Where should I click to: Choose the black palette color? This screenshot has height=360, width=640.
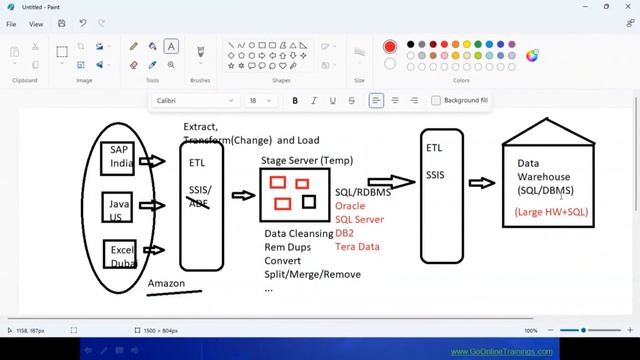click(x=411, y=44)
